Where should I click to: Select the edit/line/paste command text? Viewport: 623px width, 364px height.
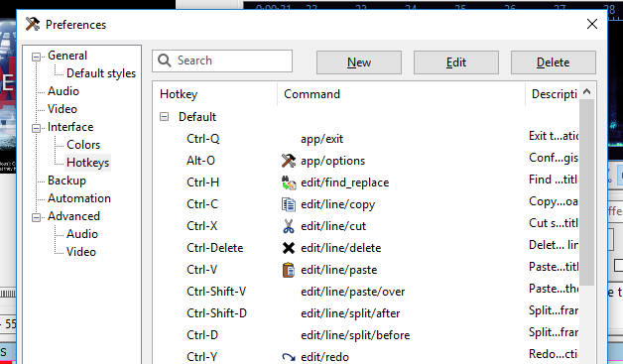point(338,270)
